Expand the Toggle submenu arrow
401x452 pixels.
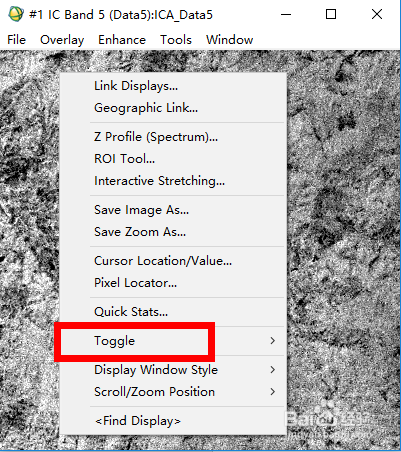[273, 341]
